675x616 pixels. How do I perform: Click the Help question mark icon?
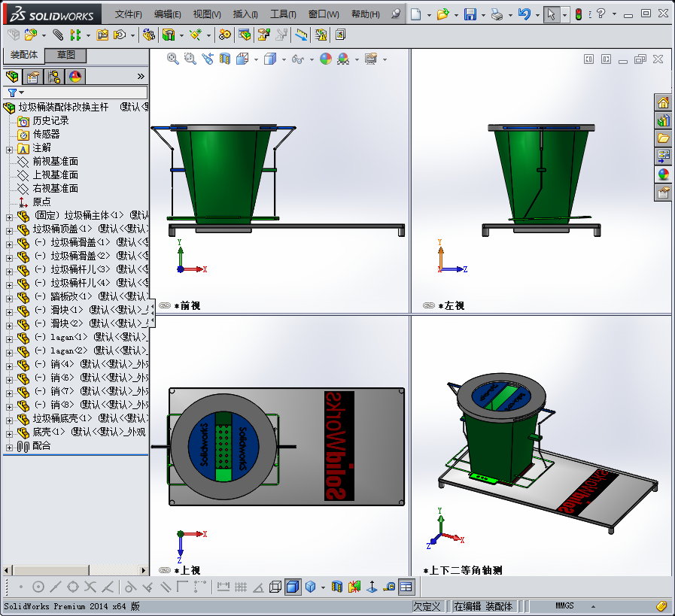pyautogui.click(x=601, y=14)
